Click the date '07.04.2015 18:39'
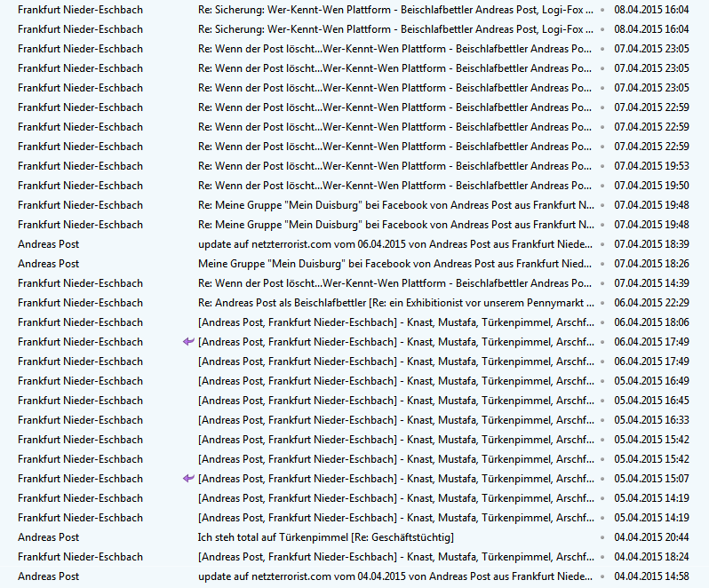This screenshot has width=709, height=588. point(651,244)
